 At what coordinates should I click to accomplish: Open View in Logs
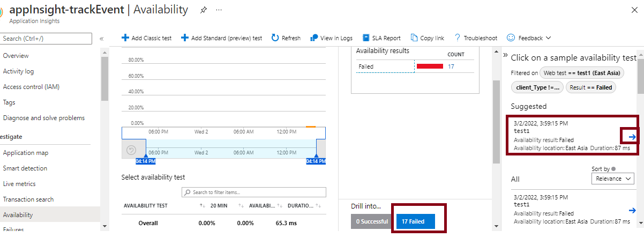point(331,38)
